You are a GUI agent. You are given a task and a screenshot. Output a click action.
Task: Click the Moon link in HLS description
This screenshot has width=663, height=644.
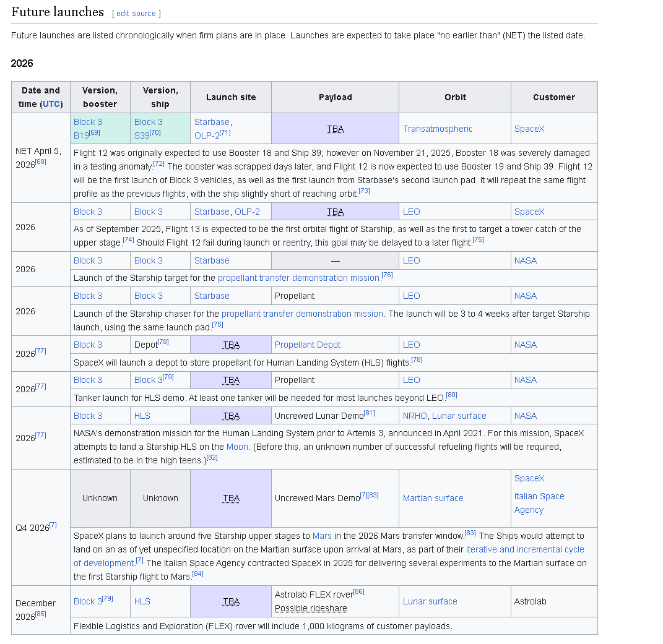click(237, 447)
